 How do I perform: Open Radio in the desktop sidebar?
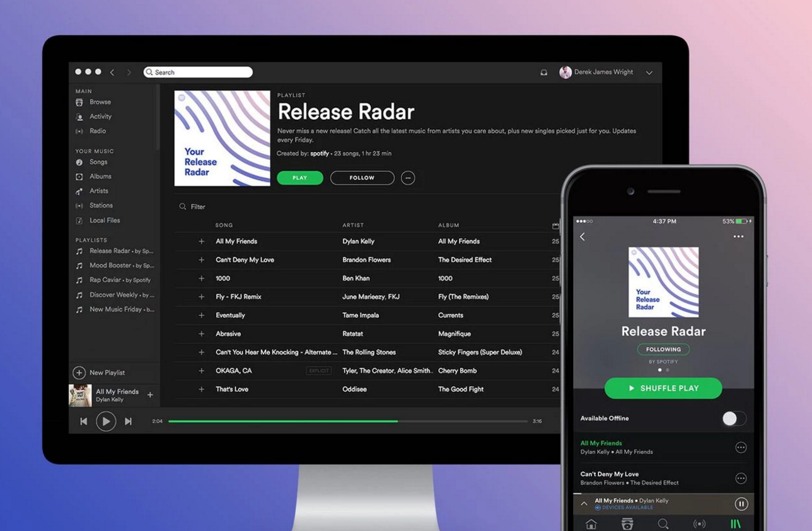[91, 131]
